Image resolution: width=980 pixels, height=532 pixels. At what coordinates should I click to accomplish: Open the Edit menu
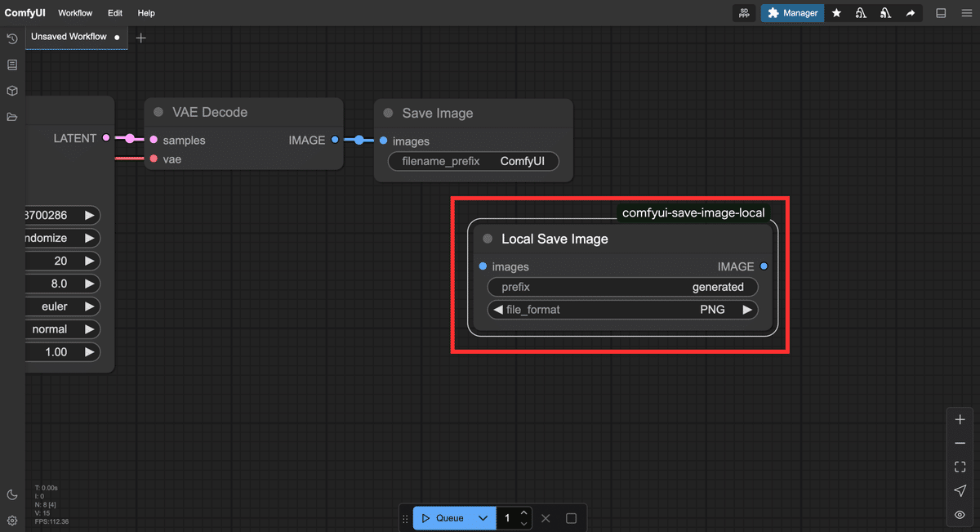(x=115, y=13)
